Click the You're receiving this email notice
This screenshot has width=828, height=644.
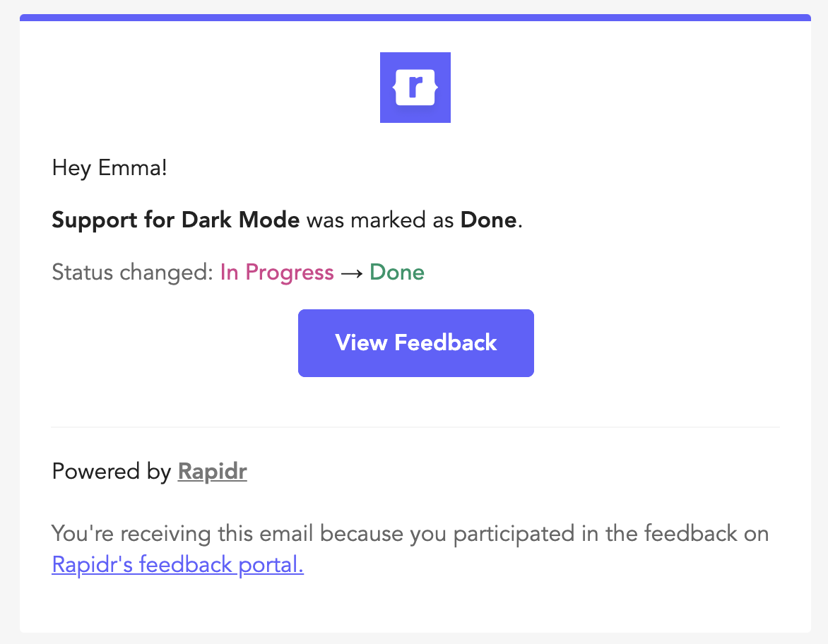click(410, 549)
